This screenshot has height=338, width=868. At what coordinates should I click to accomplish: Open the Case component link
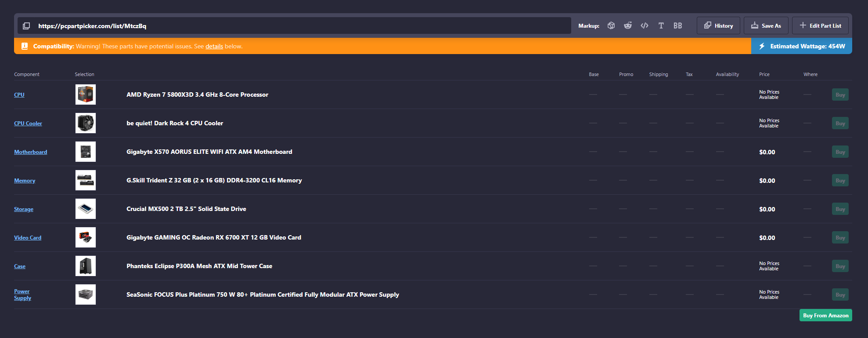coord(20,266)
